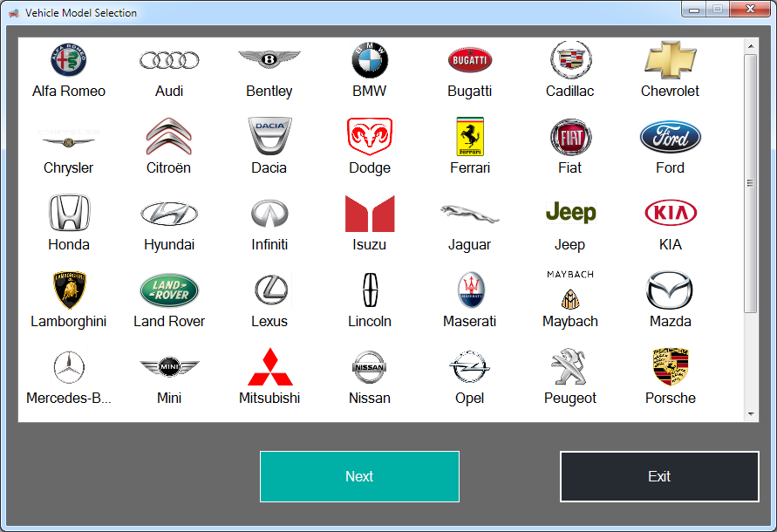Pick the Bentley winged logo
Screen dimensions: 777x532
click(x=269, y=59)
